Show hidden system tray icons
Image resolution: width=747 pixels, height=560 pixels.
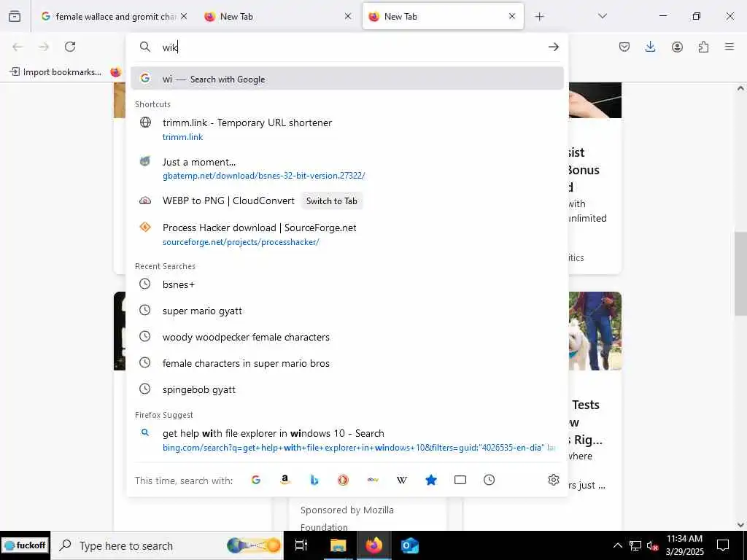tap(617, 545)
